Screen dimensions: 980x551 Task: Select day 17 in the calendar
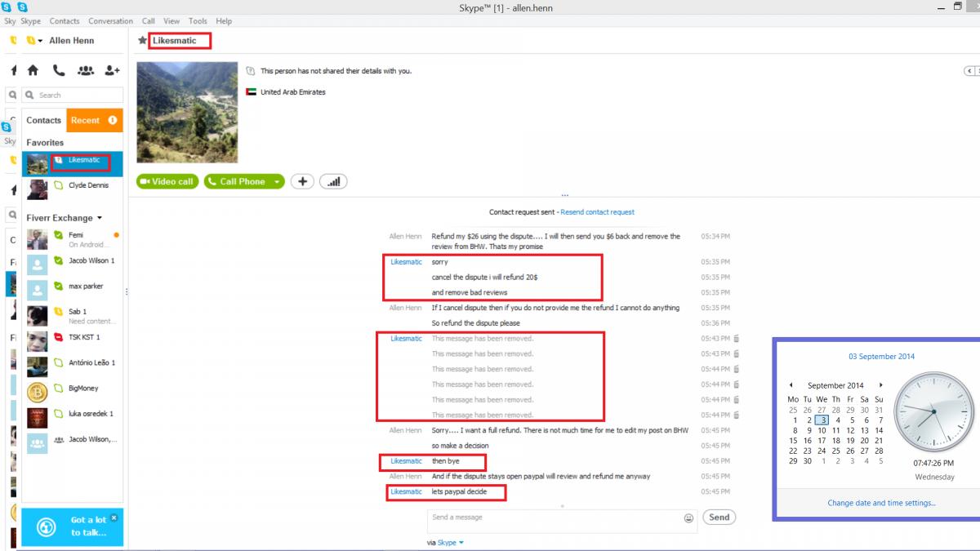[x=822, y=441]
